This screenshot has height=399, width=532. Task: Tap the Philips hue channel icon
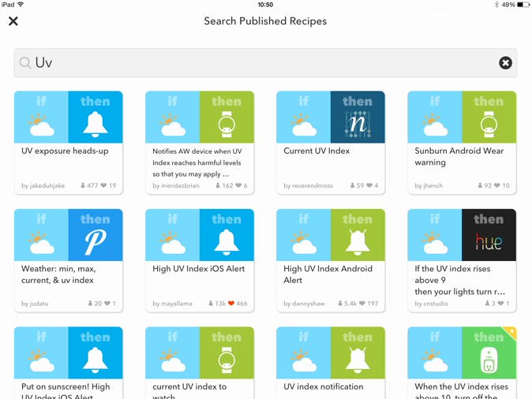489,242
